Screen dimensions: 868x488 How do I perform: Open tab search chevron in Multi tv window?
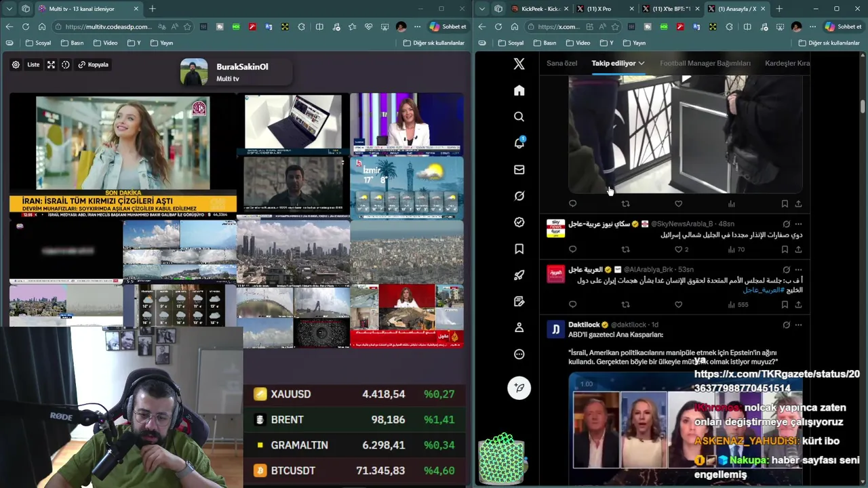(9, 9)
